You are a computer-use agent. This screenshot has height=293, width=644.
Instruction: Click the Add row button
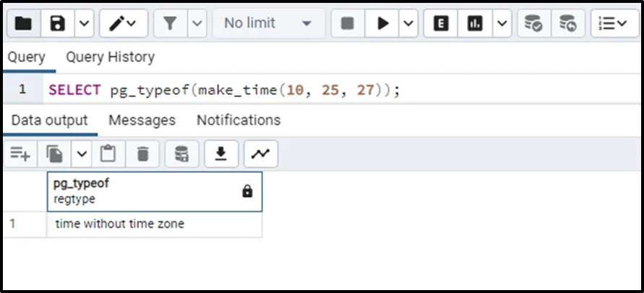point(20,153)
